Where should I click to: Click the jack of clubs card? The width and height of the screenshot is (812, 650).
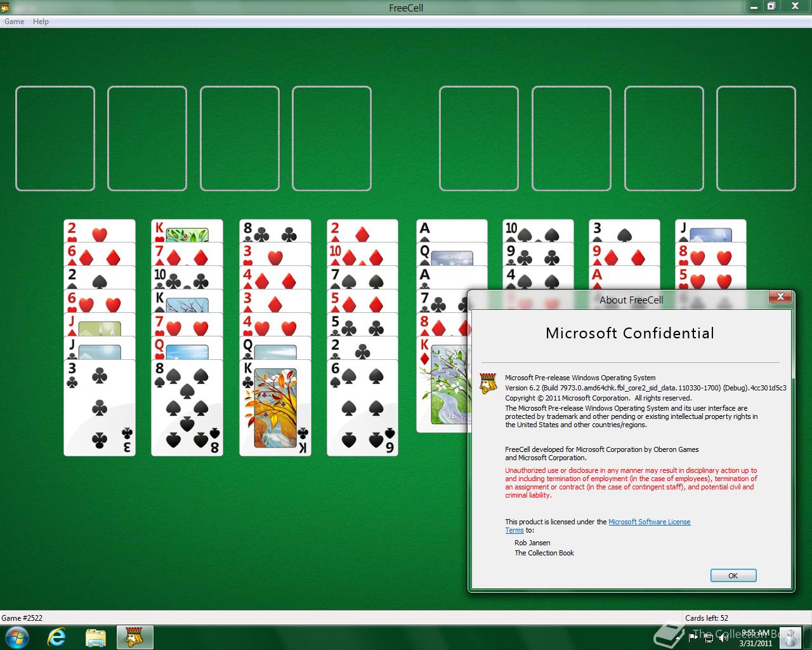100,348
